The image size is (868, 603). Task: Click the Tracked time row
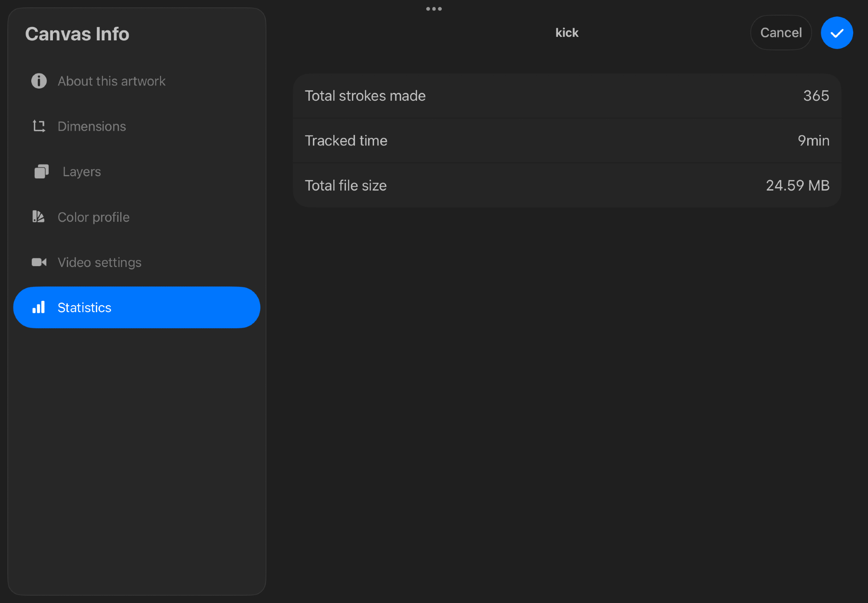click(x=566, y=141)
